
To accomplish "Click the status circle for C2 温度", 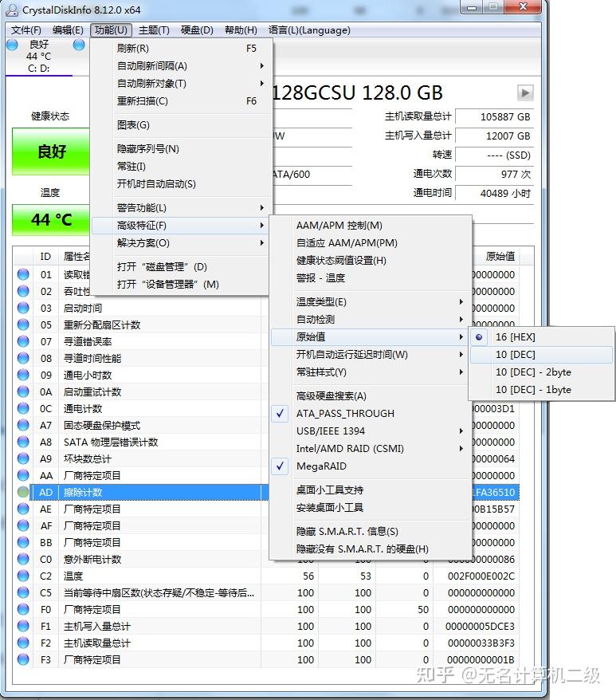I will click(x=23, y=576).
